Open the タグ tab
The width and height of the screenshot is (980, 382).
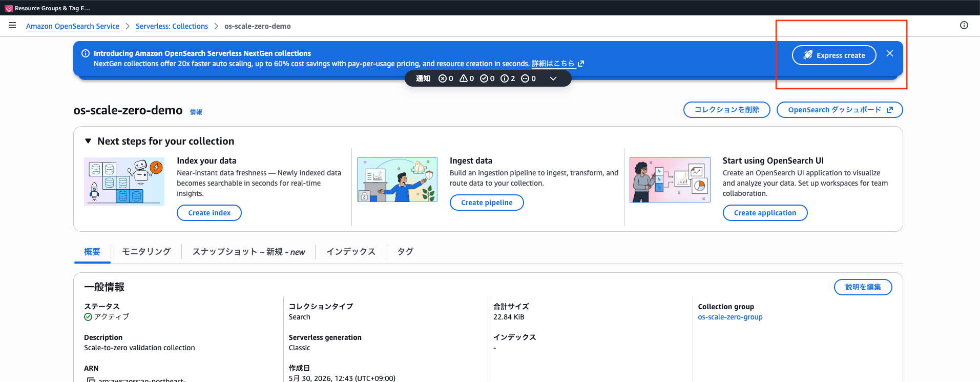pos(405,252)
